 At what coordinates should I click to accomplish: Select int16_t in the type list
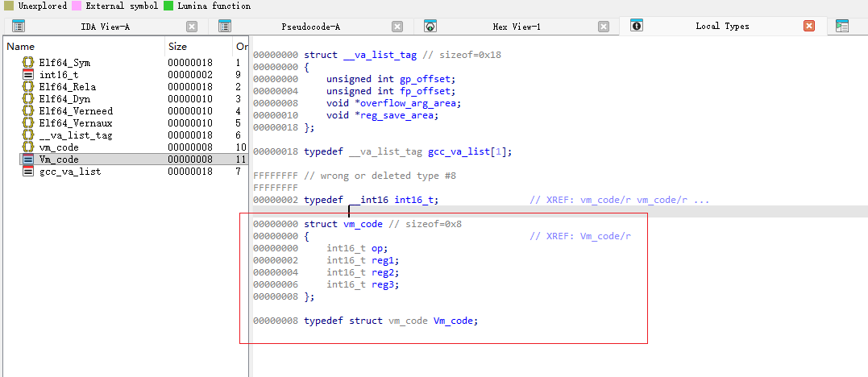(58, 75)
